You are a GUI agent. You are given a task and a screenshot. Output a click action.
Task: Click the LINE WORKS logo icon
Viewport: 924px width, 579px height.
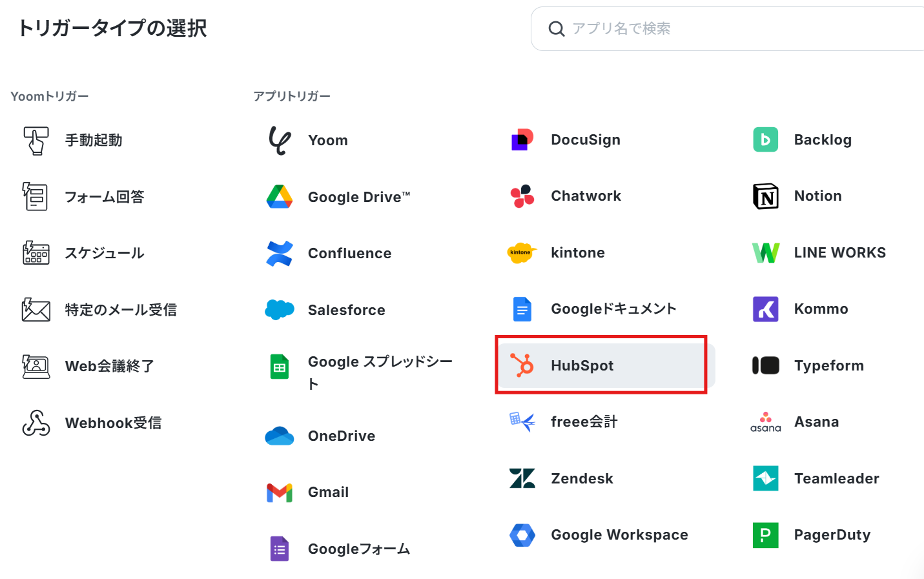click(x=766, y=252)
